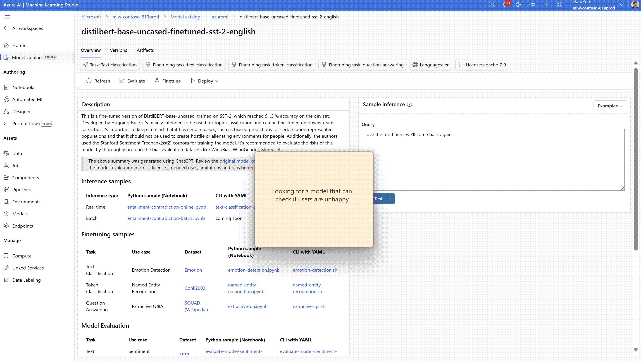
Task: Click inside the Query text box
Action: pos(493,160)
